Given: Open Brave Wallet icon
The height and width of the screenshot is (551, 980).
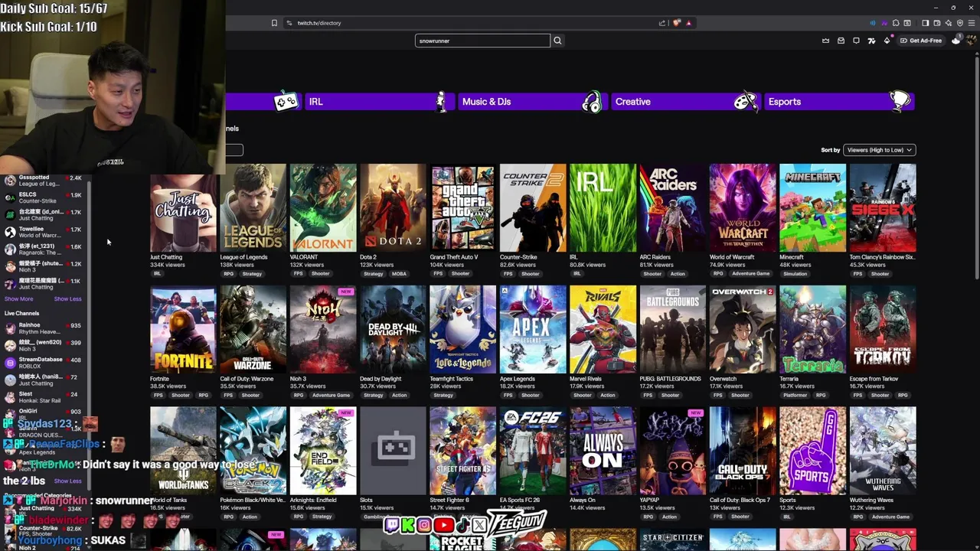Looking at the screenshot, I should point(936,23).
